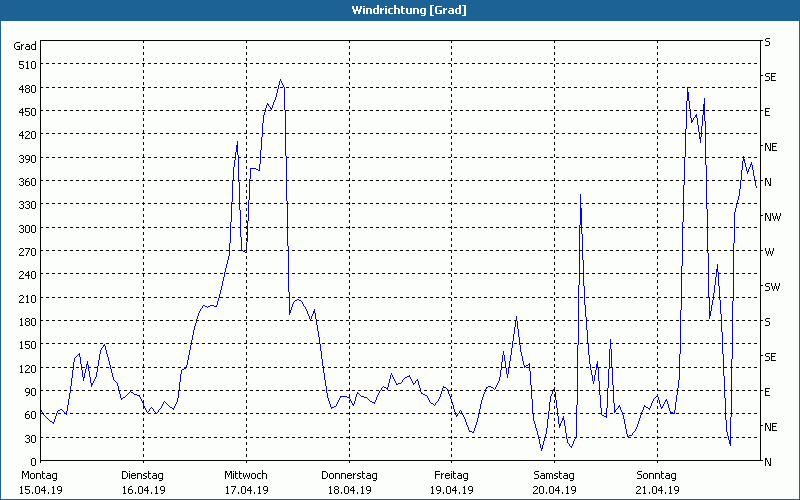Select the Donnerstag day label
The width and height of the screenshot is (800, 500).
[349, 475]
